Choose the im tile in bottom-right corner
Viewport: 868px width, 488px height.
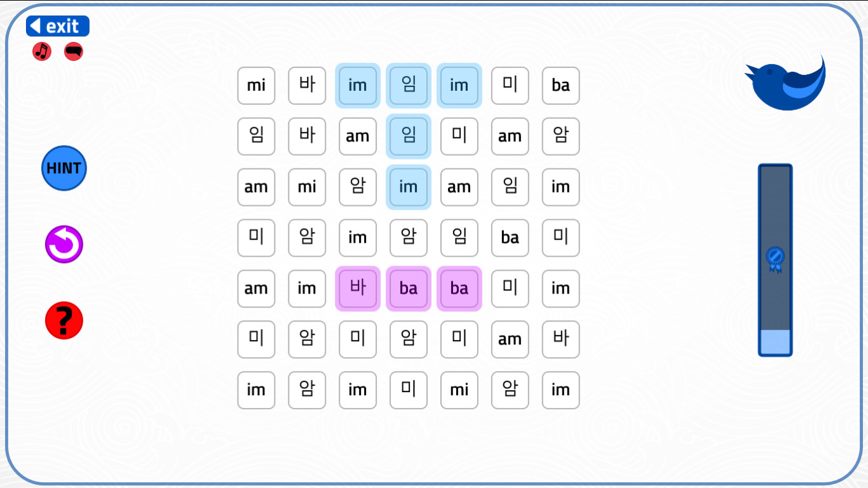click(560, 390)
